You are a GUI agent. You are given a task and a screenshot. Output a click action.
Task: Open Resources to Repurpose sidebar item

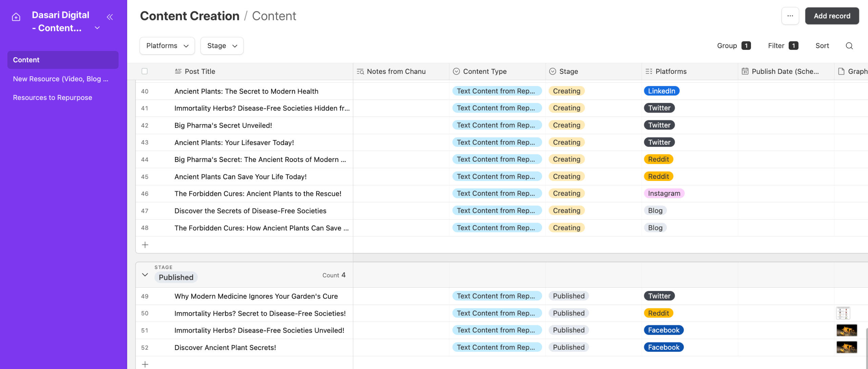pos(53,98)
